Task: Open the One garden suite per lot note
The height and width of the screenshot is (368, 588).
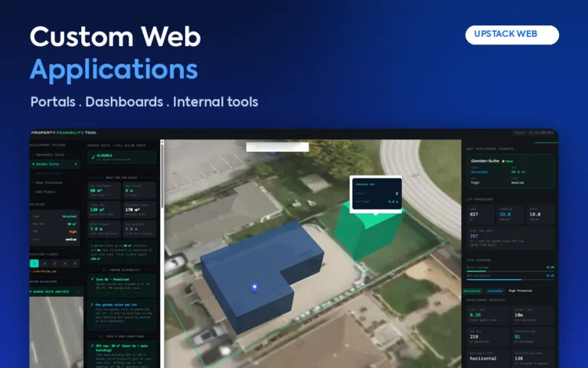Action: coord(122,313)
